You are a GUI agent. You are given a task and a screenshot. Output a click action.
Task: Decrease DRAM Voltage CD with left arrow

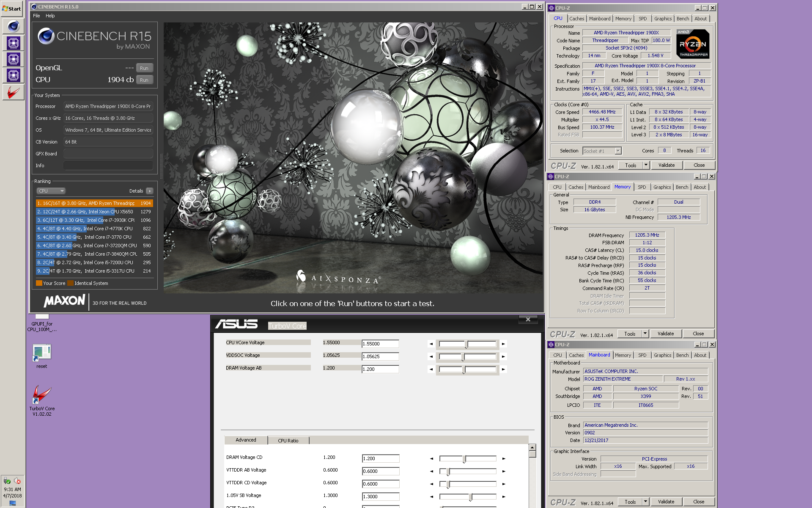pos(431,458)
